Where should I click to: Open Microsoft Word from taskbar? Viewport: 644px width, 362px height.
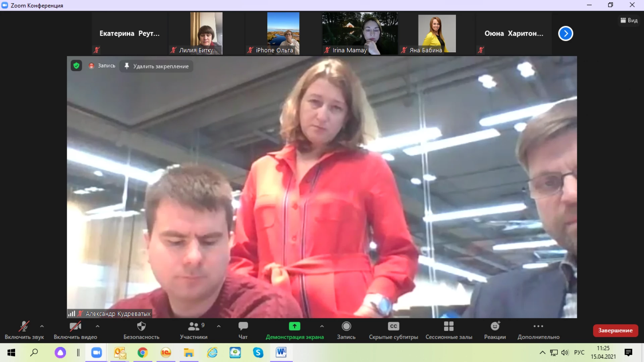[x=281, y=352]
